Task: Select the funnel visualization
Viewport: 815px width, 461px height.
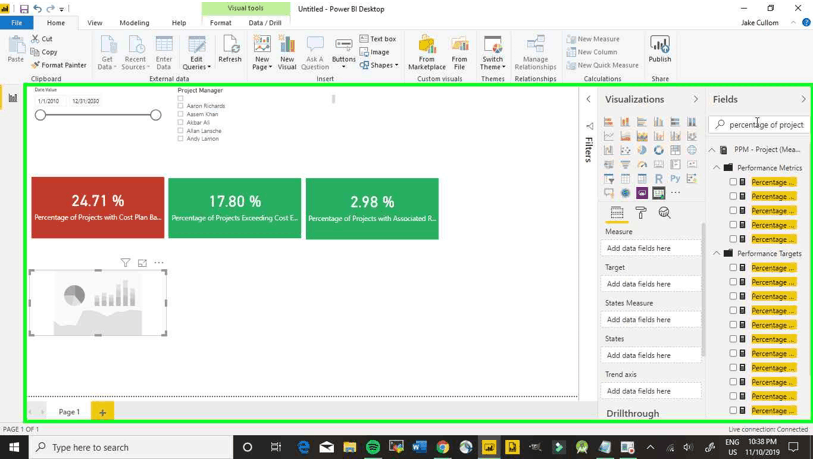Action: click(625, 165)
